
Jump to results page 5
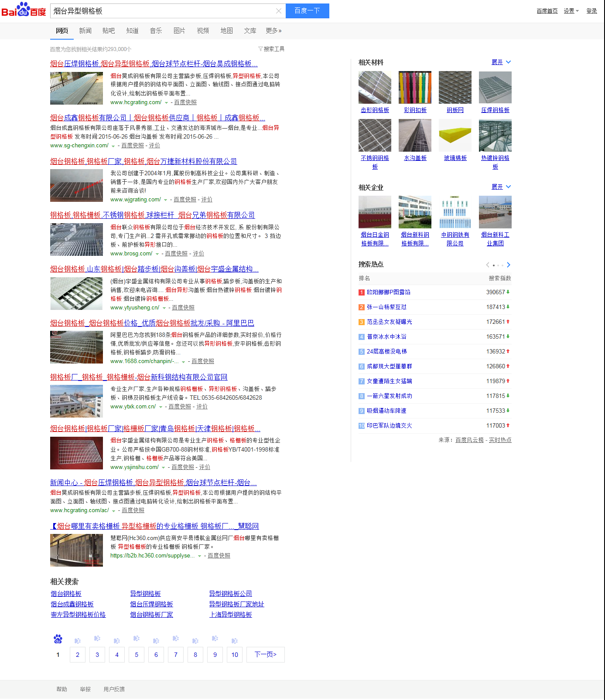pyautogui.click(x=137, y=655)
